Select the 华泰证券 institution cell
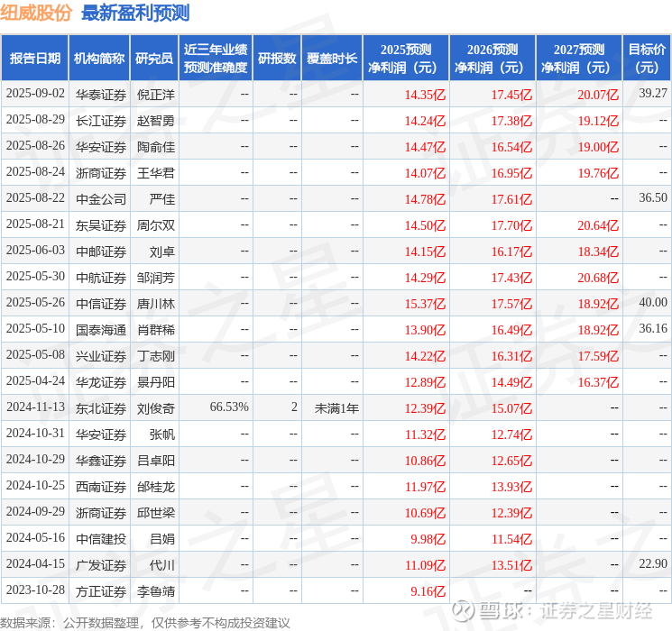672x631 pixels. (101, 95)
